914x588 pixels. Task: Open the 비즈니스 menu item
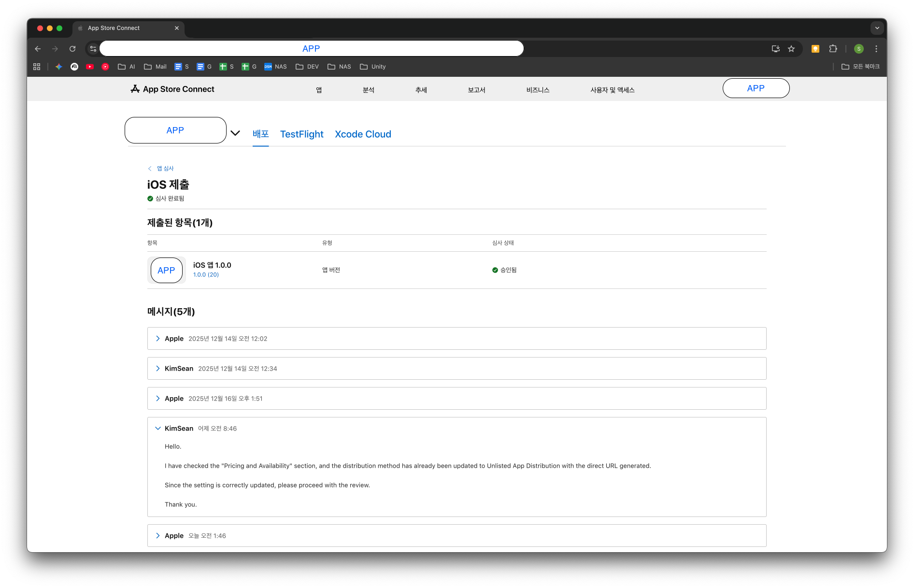click(538, 90)
